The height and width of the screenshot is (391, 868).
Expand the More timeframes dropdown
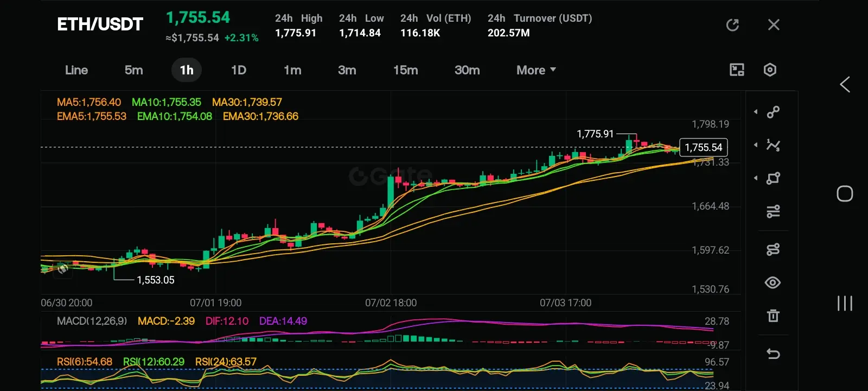(x=536, y=70)
